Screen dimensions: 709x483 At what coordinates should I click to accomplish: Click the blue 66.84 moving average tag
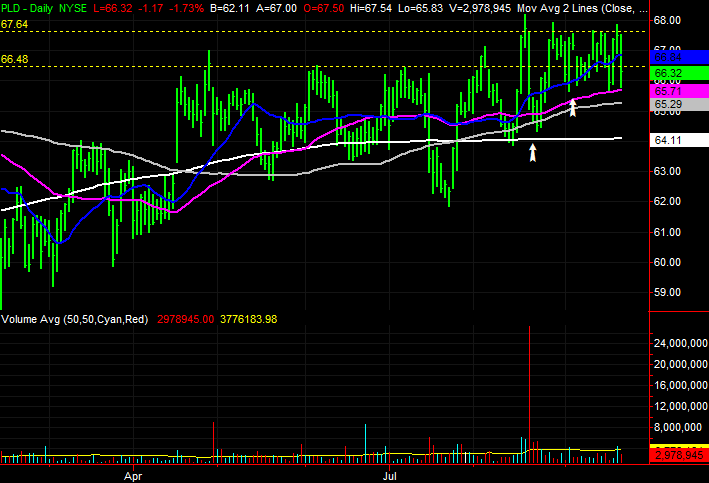point(679,57)
